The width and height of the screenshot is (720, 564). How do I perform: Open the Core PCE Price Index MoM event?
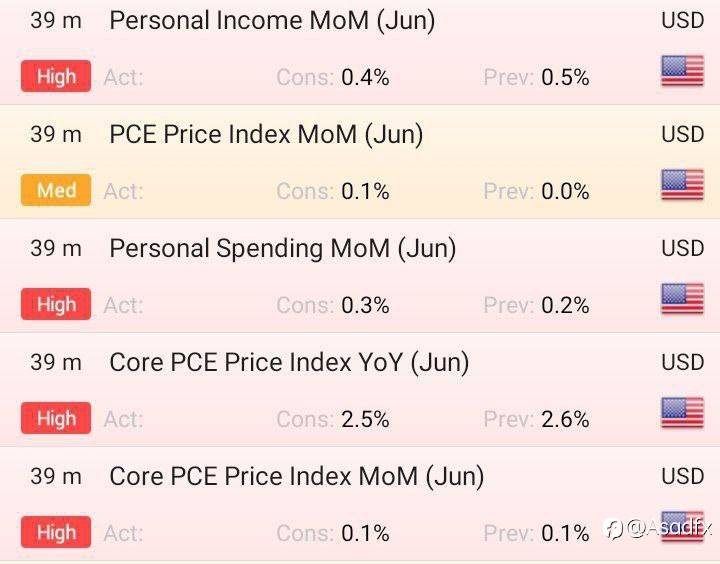[x=296, y=477]
